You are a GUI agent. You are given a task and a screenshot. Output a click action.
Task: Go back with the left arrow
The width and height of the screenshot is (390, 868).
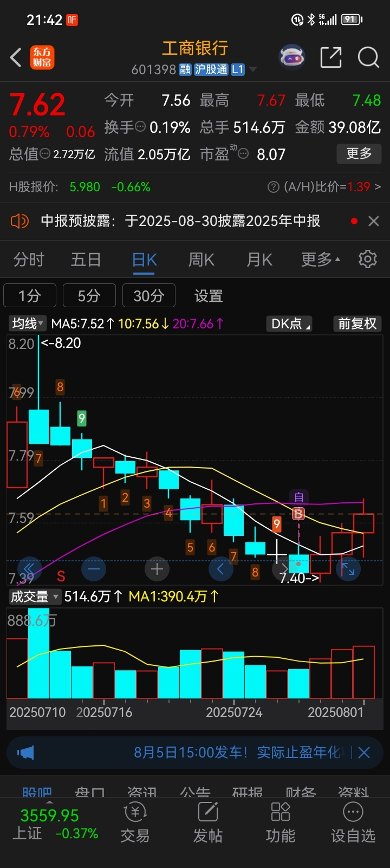(x=16, y=57)
